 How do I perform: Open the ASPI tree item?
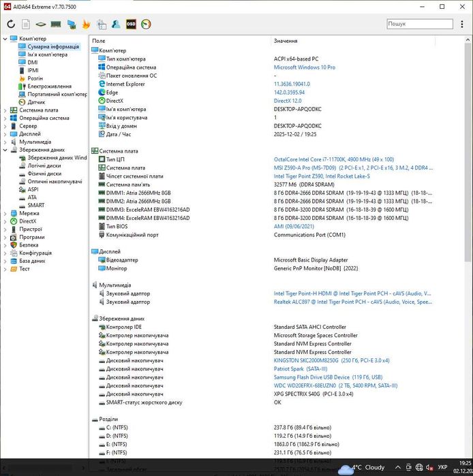[33, 189]
